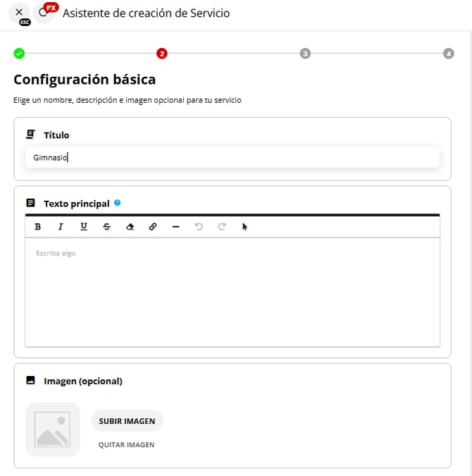
Task: Click the undo arrow in editor
Action: coord(199,227)
